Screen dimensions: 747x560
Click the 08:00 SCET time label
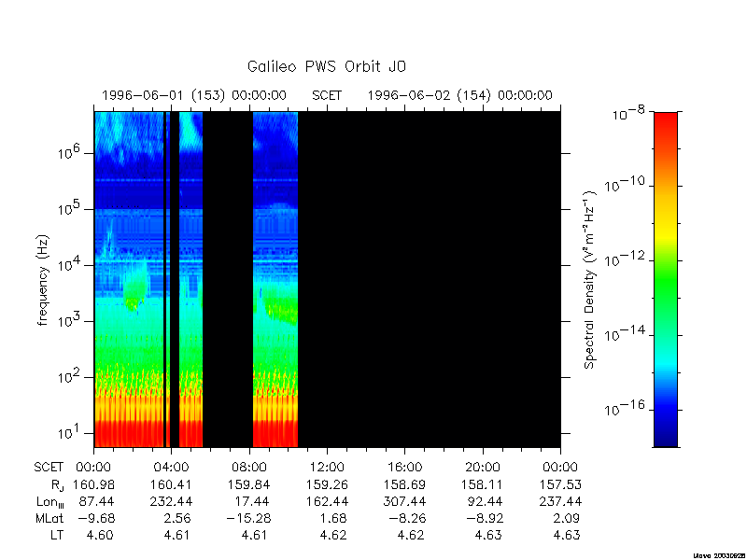point(249,468)
